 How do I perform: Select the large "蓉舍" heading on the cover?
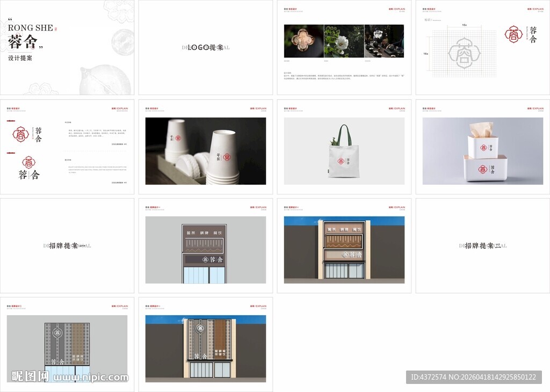(x=23, y=42)
